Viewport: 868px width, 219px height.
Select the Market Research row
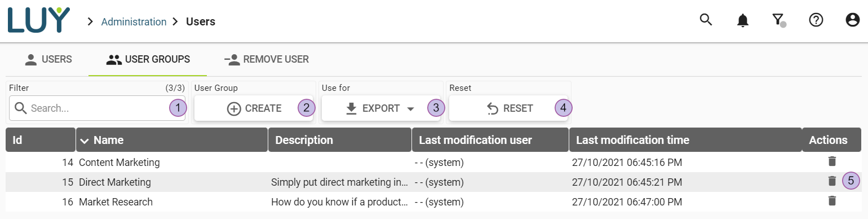click(x=433, y=202)
